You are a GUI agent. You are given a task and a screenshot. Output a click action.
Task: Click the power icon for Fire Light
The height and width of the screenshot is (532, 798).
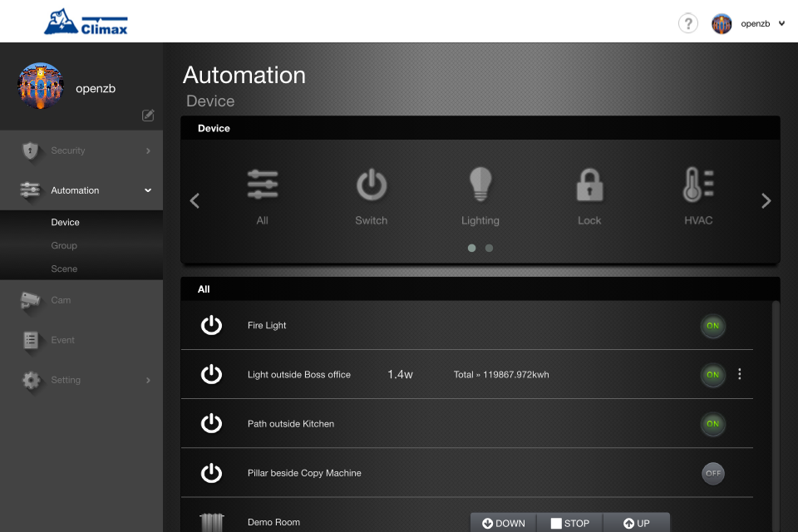(211, 325)
